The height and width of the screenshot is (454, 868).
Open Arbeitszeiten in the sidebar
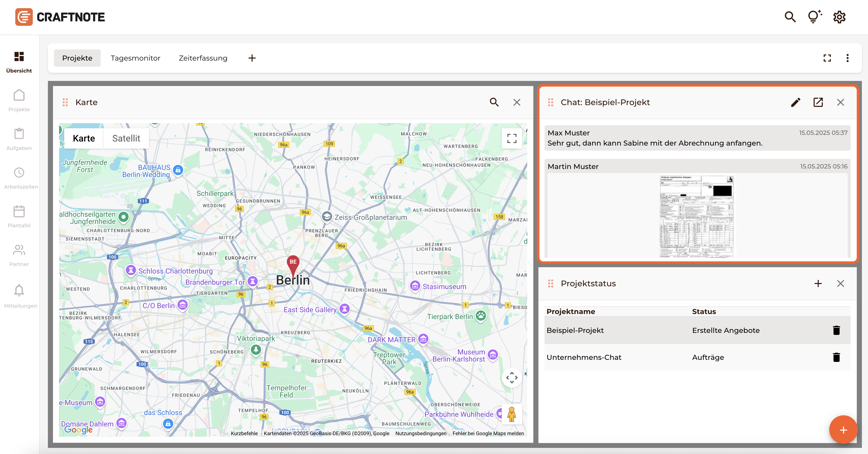pyautogui.click(x=21, y=178)
